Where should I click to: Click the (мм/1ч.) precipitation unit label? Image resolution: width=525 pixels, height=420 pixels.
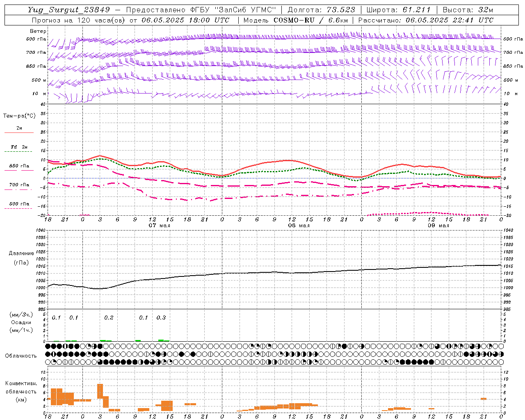21,330
